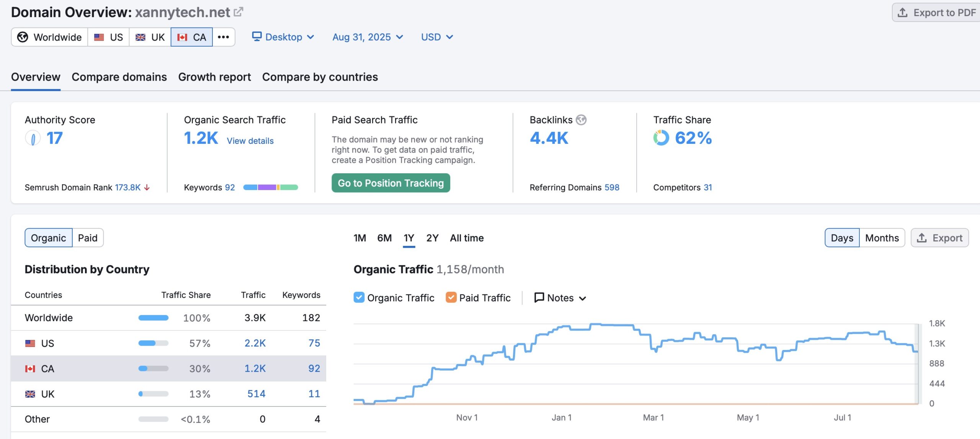The width and height of the screenshot is (980, 439).
Task: Click the Traffic Share donut chart icon
Action: (x=661, y=138)
